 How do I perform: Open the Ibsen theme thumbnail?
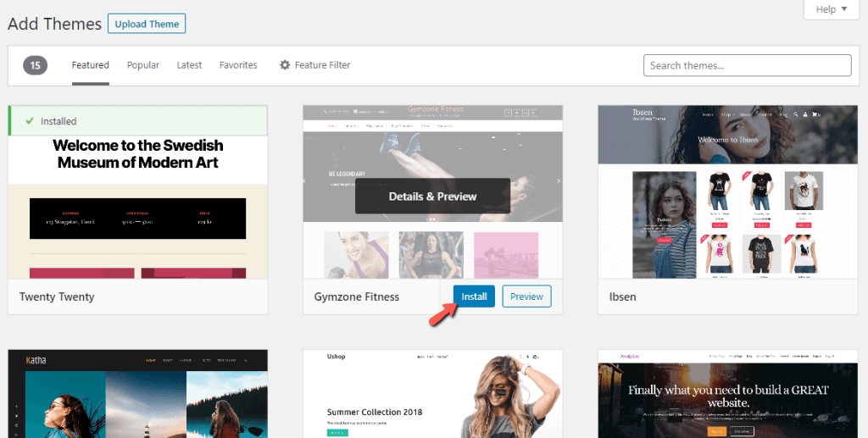(727, 192)
